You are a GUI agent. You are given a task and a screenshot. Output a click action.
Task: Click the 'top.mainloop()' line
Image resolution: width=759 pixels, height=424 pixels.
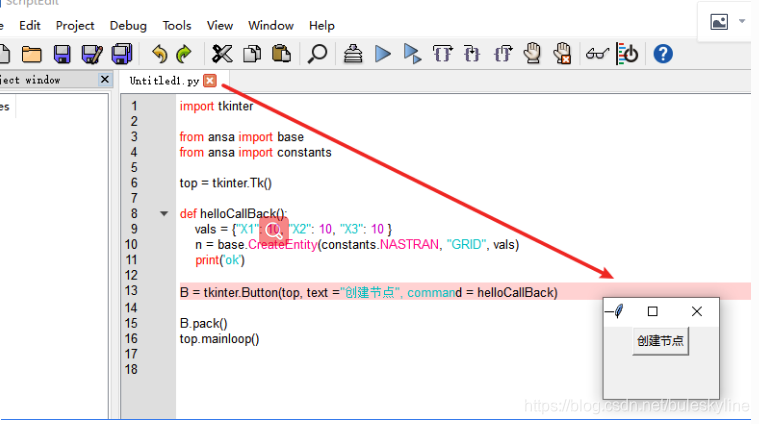click(219, 339)
